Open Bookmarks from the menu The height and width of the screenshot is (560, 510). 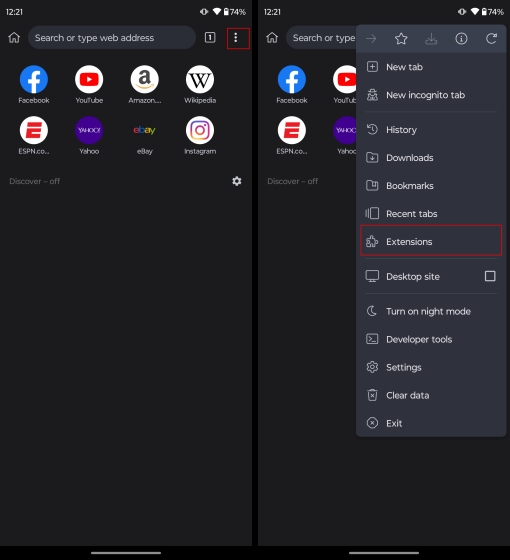[x=431, y=186]
